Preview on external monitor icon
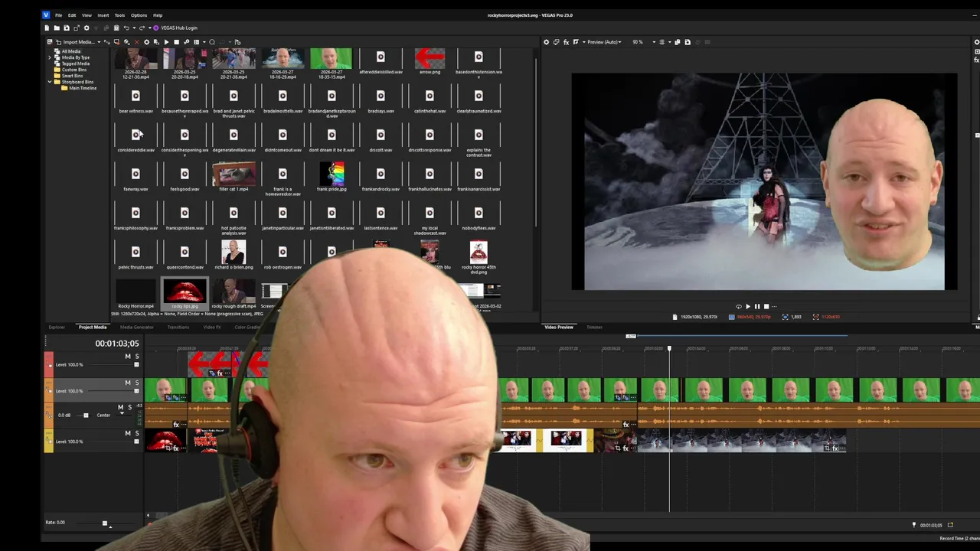The height and width of the screenshot is (551, 980). 557,42
